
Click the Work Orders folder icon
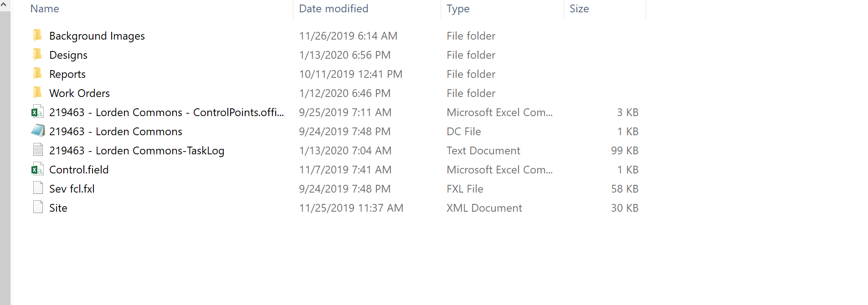pyautogui.click(x=37, y=93)
